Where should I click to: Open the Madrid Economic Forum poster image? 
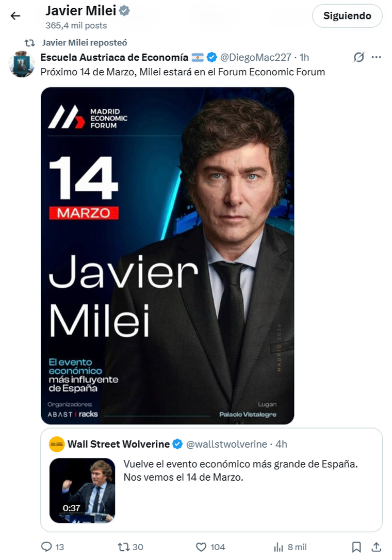(167, 256)
